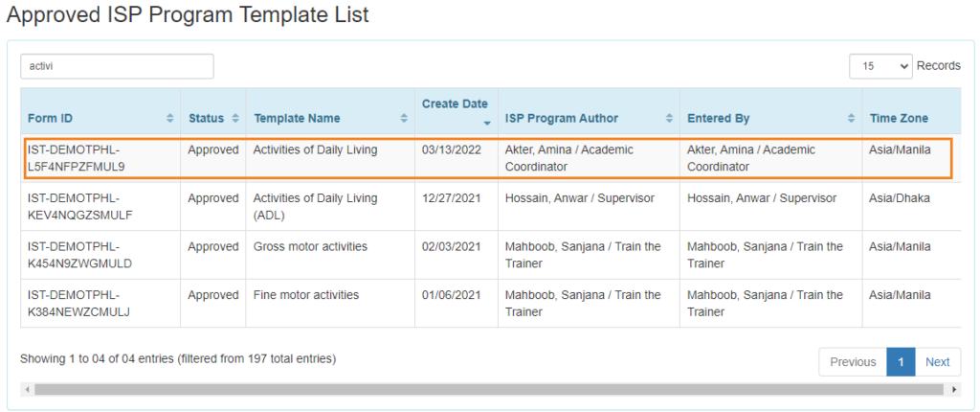Open the 15 Records dropdown
The width and height of the screenshot is (980, 412).
pos(880,66)
